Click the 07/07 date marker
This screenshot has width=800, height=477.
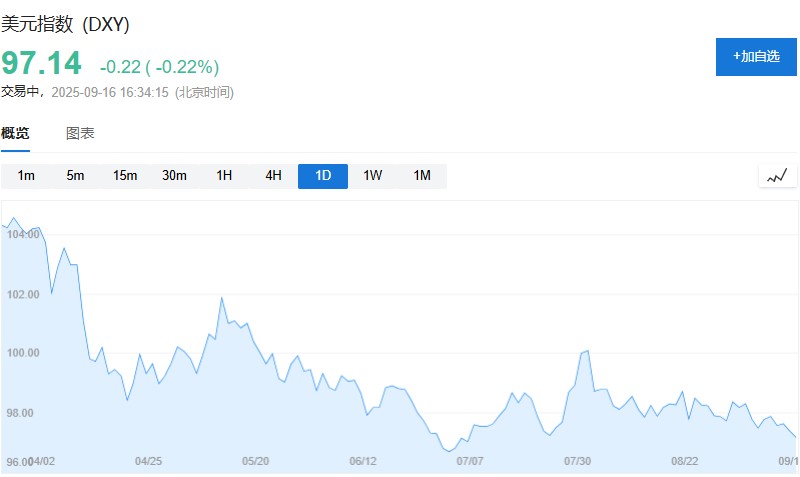tap(469, 461)
